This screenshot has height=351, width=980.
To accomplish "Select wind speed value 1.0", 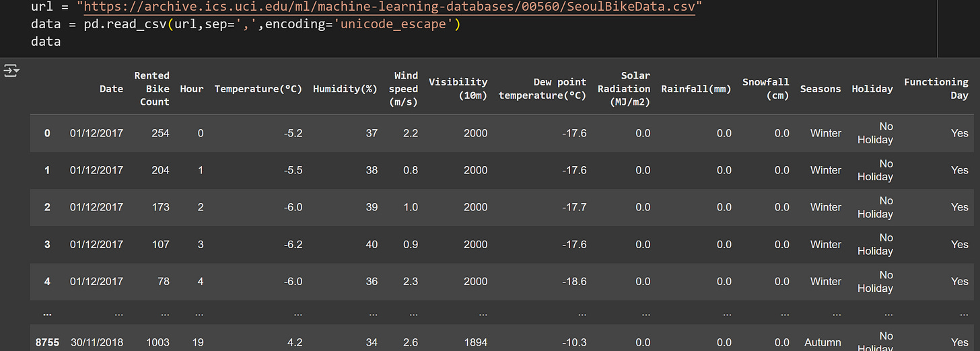I will coord(410,207).
